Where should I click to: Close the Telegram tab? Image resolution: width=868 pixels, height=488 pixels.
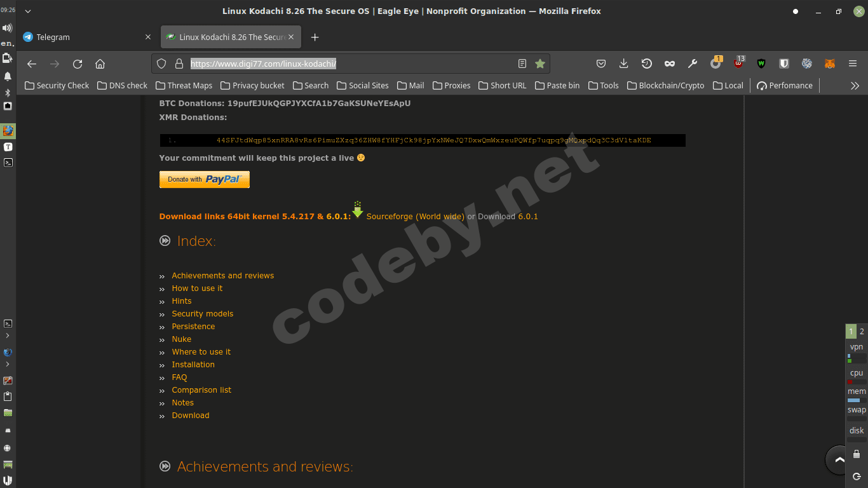(x=148, y=37)
